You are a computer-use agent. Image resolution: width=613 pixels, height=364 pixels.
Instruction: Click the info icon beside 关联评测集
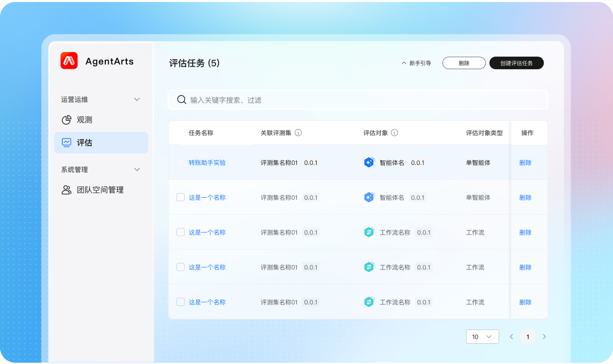298,133
